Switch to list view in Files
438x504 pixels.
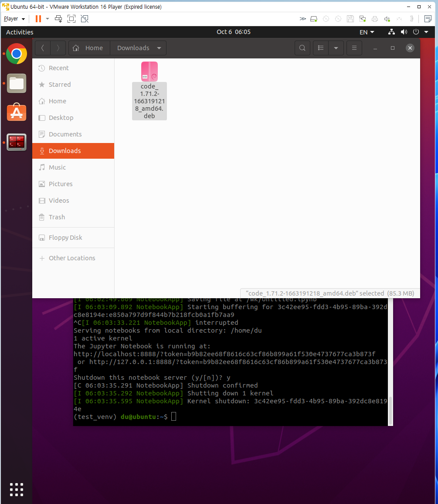(321, 48)
